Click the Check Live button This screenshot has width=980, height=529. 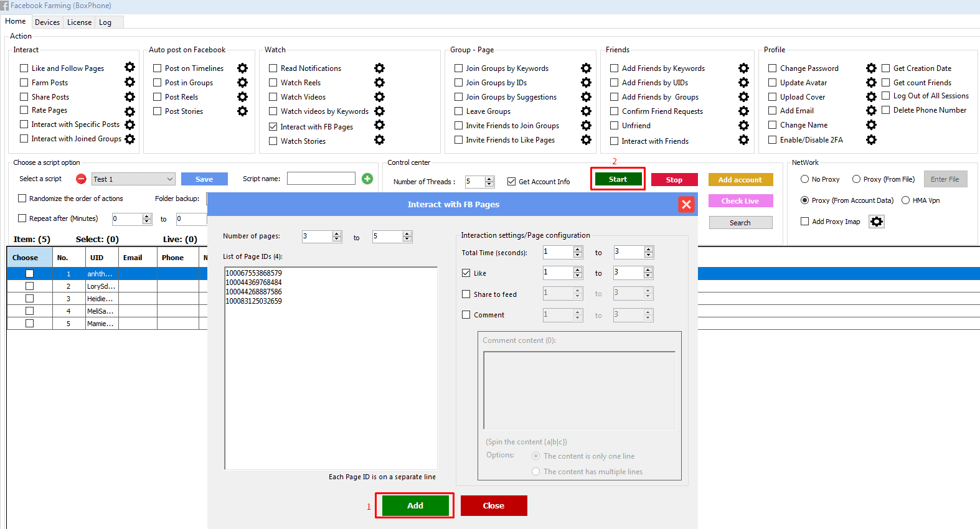(740, 201)
